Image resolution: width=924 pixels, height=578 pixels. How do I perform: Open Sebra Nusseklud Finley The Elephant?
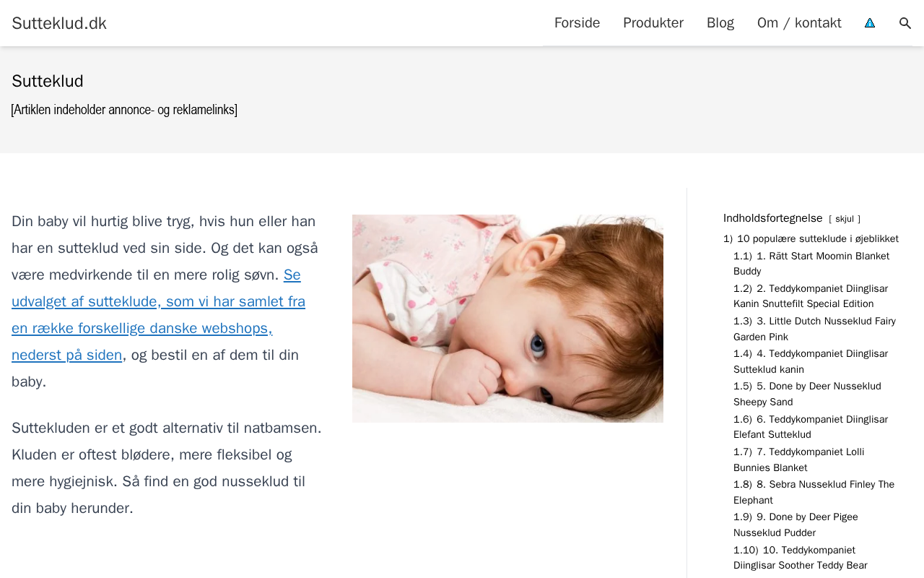pos(814,492)
